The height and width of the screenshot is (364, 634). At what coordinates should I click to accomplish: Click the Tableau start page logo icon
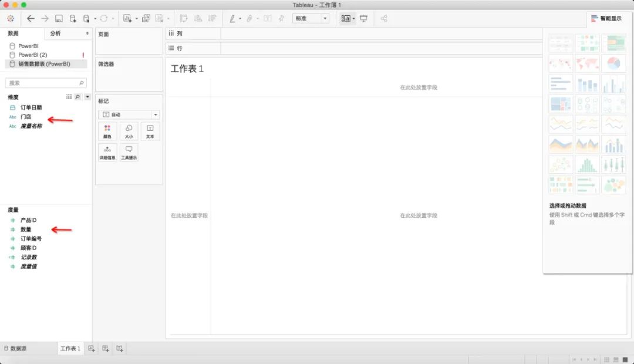coord(11,19)
